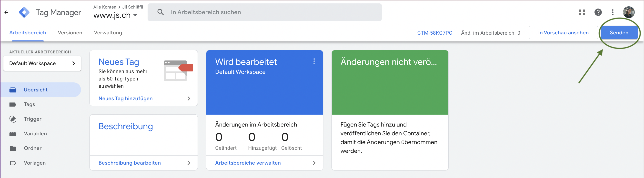Click the Hinzugefügt count label
Image resolution: width=644 pixels, height=178 pixels.
tap(262, 148)
